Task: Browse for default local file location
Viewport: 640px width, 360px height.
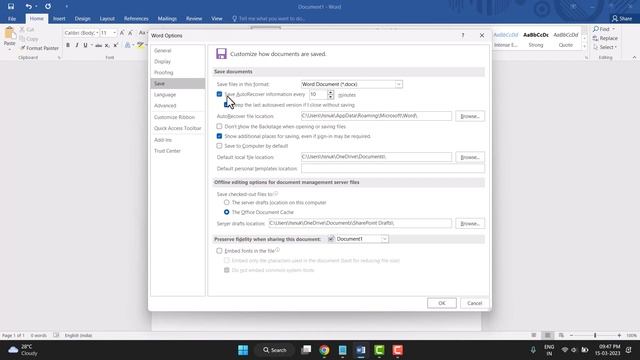Action: [470, 157]
